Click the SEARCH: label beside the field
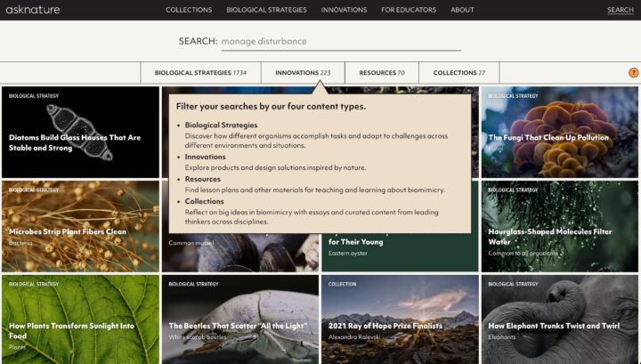This screenshot has height=364, width=641. 198,41
